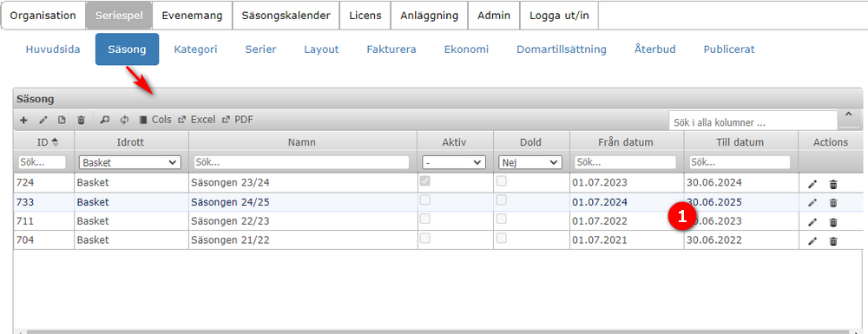Open the Admin menu
Image resolution: width=868 pixels, height=334 pixels.
point(494,16)
